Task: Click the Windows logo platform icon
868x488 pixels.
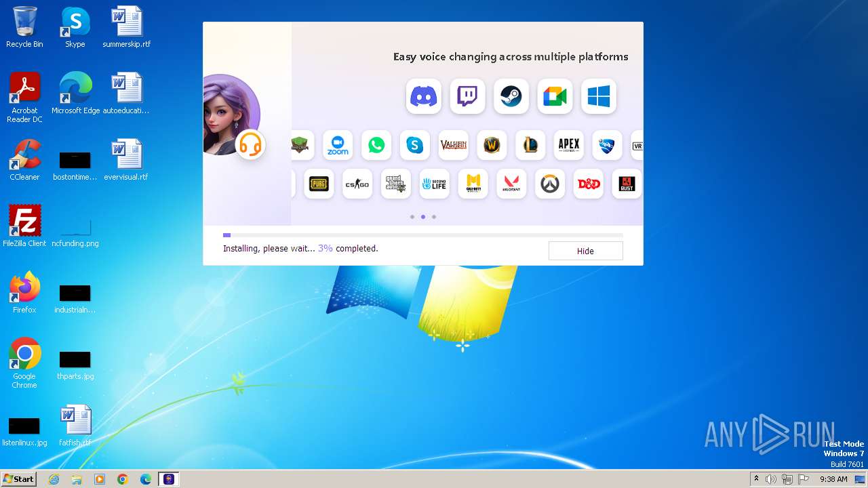Action: (x=599, y=96)
